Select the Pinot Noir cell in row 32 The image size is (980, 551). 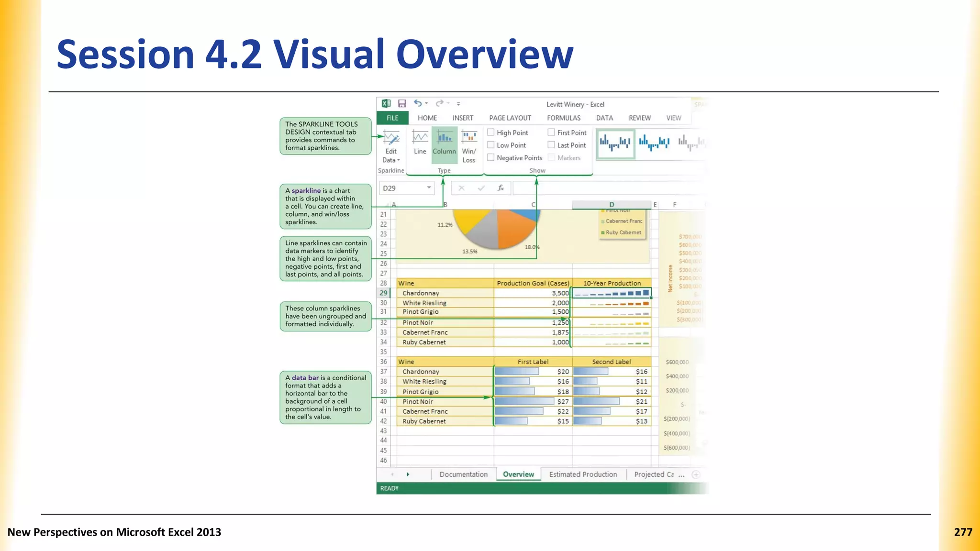coord(445,322)
